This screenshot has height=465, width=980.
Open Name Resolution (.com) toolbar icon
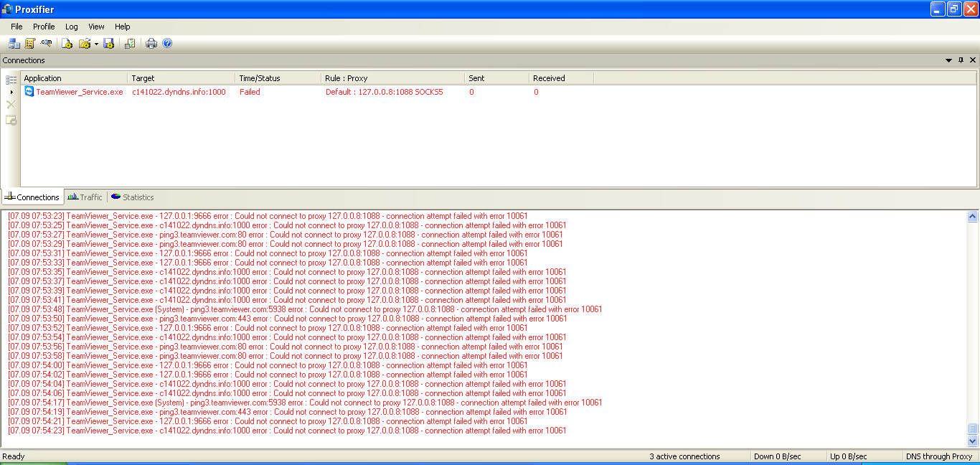point(47,44)
